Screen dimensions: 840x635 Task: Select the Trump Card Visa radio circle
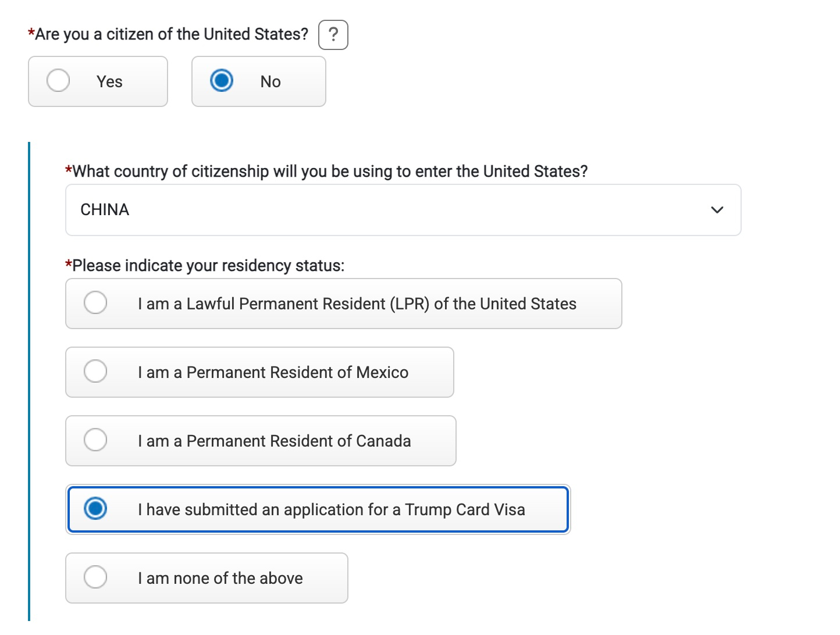tap(95, 509)
